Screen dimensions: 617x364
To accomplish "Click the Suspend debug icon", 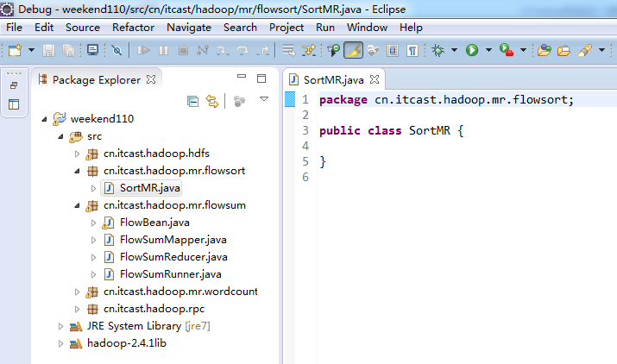I will pyautogui.click(x=163, y=50).
